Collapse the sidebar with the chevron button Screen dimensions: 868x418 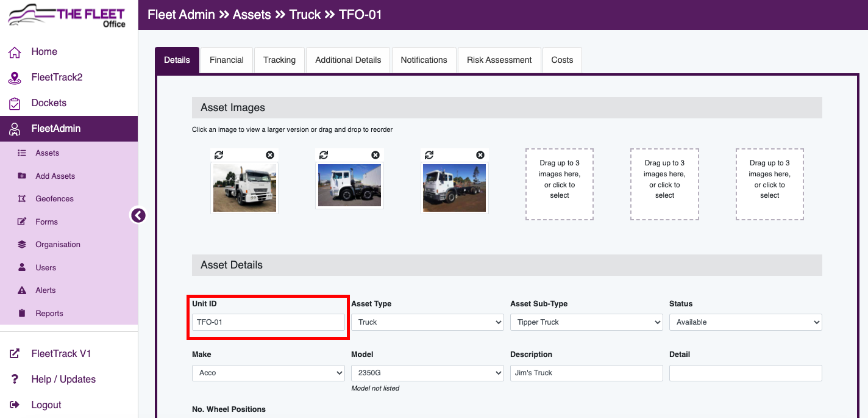[x=138, y=215]
